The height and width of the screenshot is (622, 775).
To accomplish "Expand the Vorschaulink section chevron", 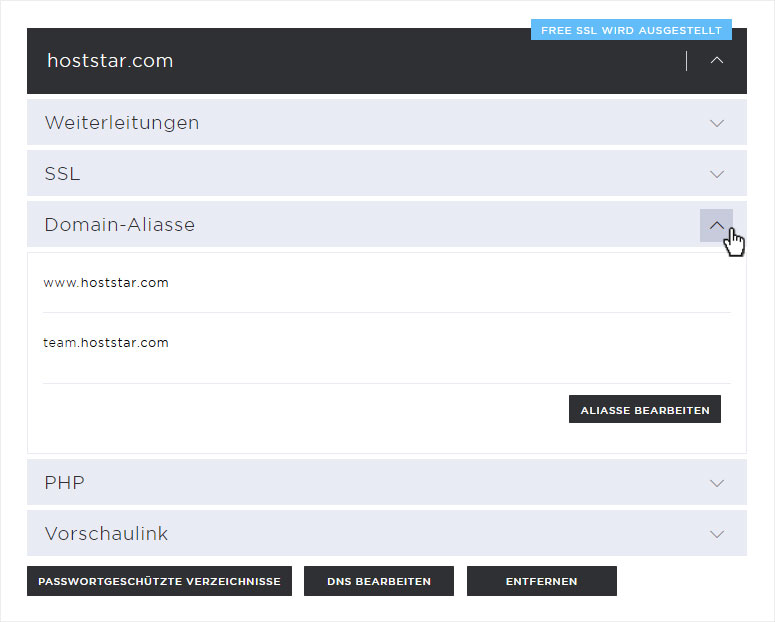I will 717,534.
